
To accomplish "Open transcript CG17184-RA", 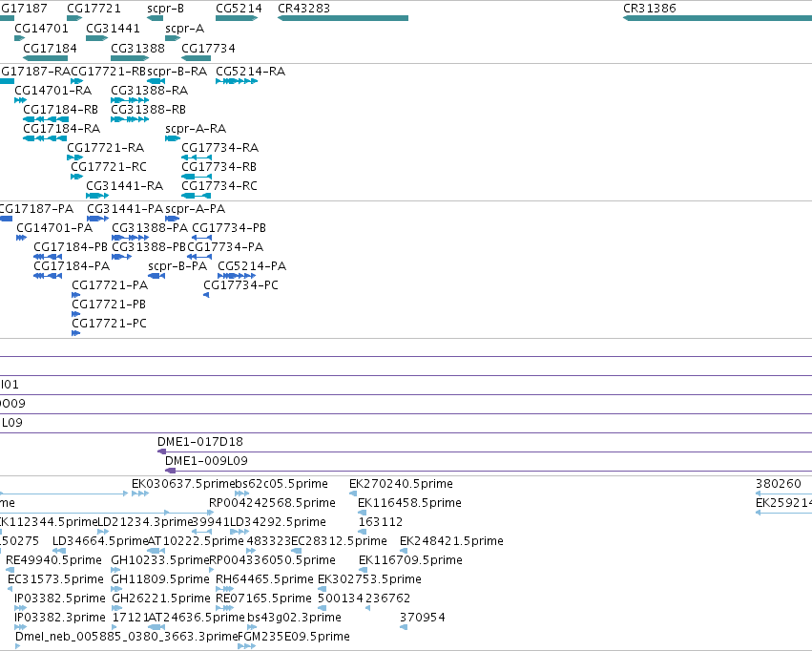I will coord(45,138).
